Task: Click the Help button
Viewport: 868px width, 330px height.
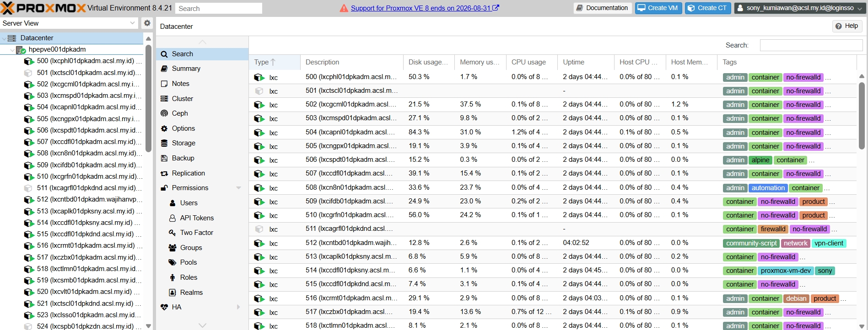Action: click(x=847, y=26)
